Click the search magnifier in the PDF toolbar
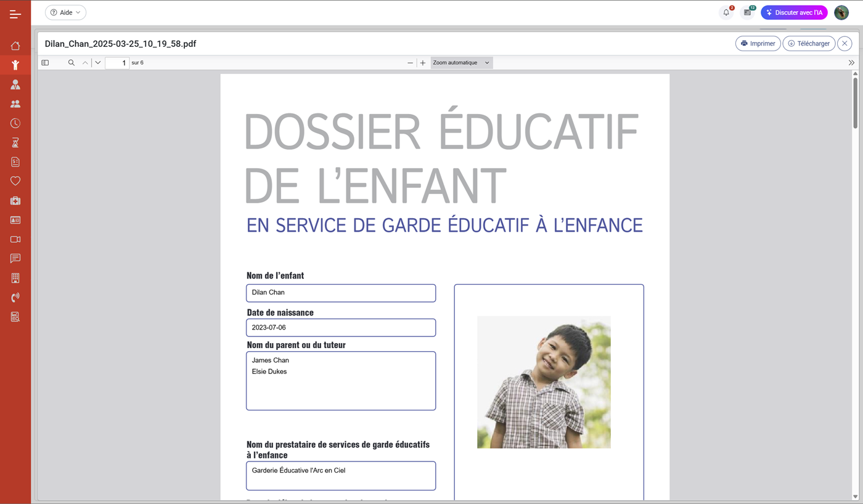Viewport: 863px width, 504px height. pos(71,62)
